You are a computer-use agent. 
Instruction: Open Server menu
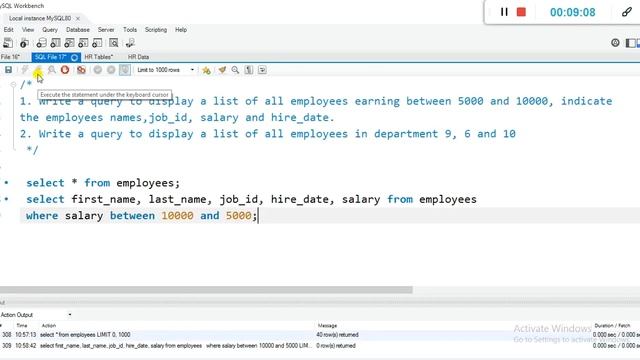(106, 30)
